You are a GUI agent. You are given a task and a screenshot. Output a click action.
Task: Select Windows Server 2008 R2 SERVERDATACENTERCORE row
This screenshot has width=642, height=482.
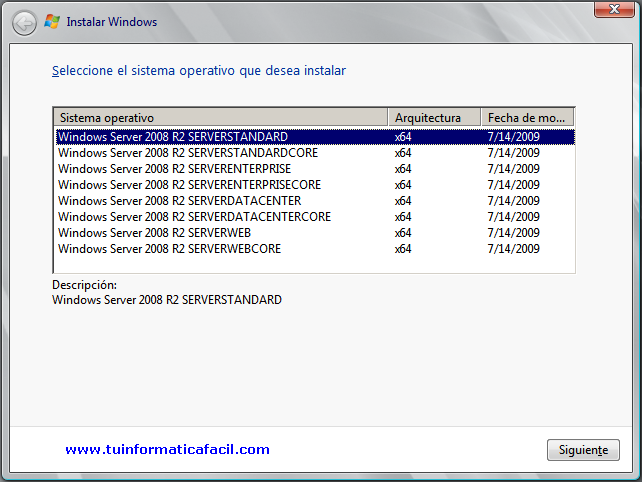tap(315, 217)
